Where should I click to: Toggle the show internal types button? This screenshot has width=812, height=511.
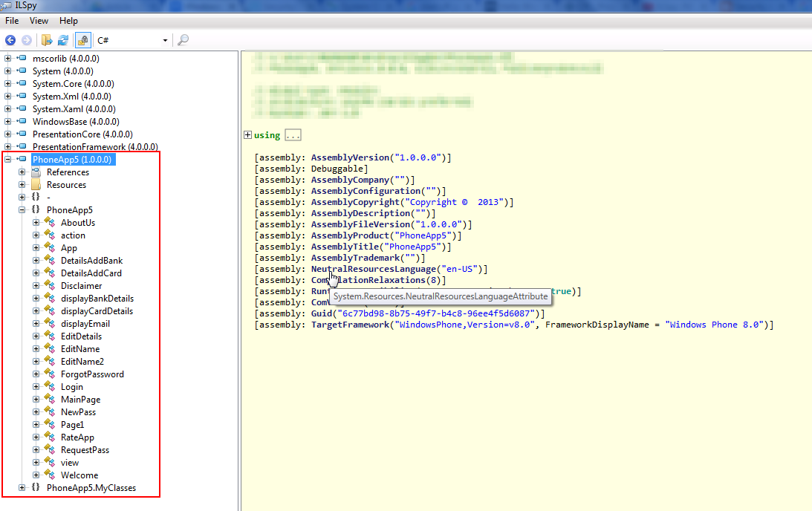pyautogui.click(x=83, y=40)
